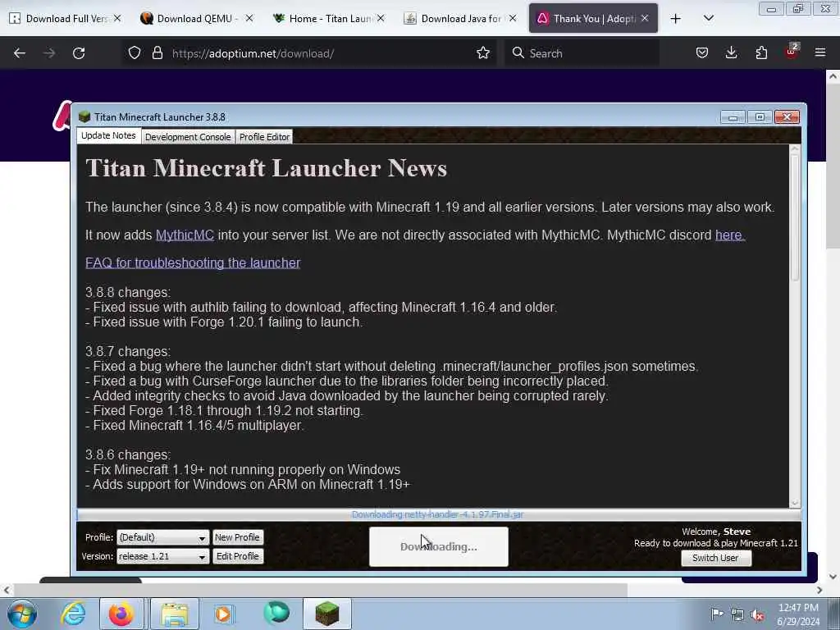Click the Downloading... play button
840x630 pixels.
tap(439, 546)
